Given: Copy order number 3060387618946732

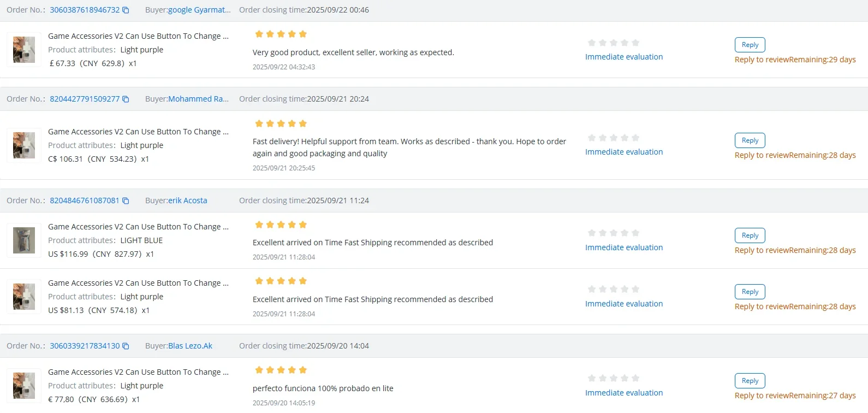Looking at the screenshot, I should coord(126,10).
